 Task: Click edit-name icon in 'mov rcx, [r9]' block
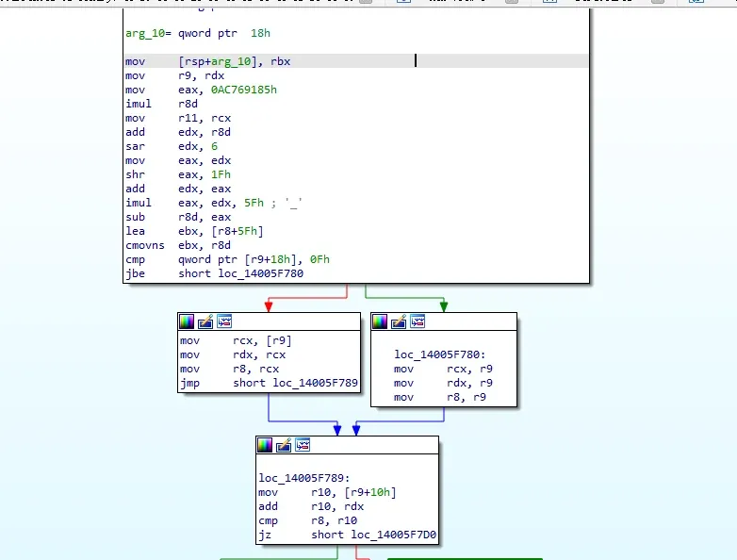pyautogui.click(x=205, y=321)
